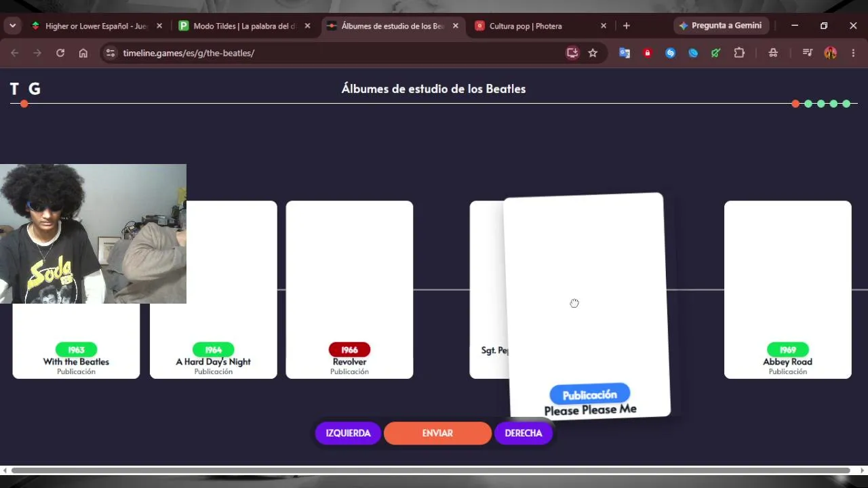Install the web app from address bar
The width and height of the screenshot is (868, 488).
[x=572, y=53]
